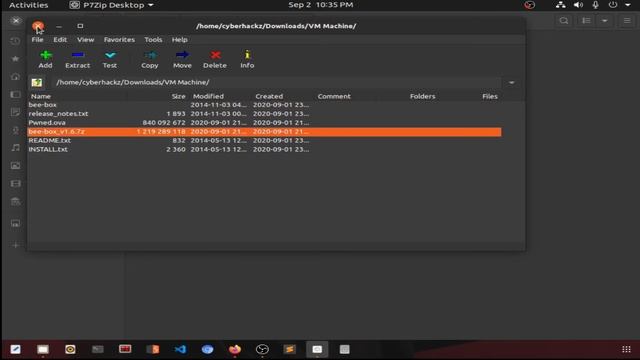Click size value 840 092 672
This screenshot has height=360, width=640.
(164, 123)
